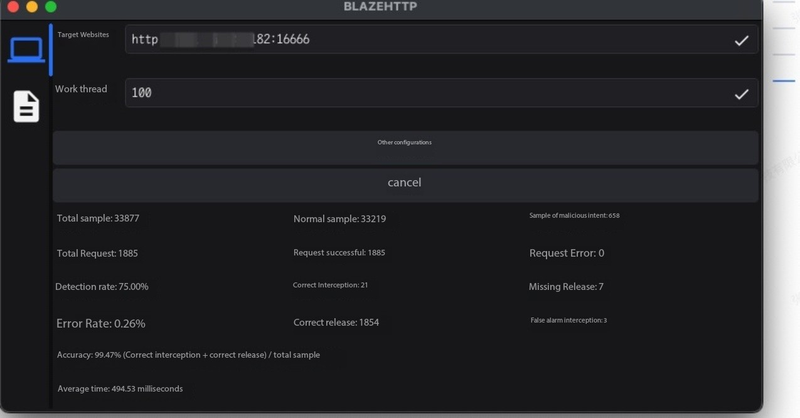Click the Target Websites URL field

[x=441, y=39]
